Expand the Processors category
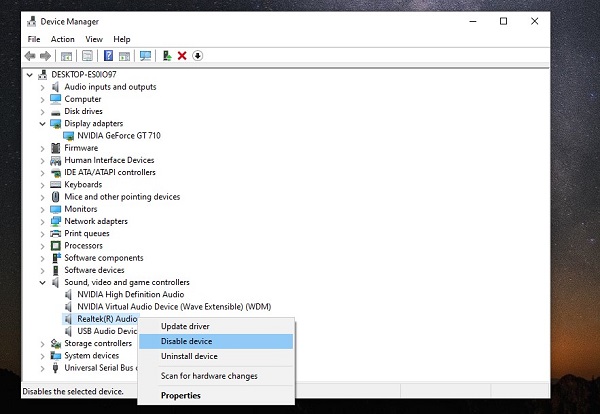The height and width of the screenshot is (414, 600). [42, 246]
